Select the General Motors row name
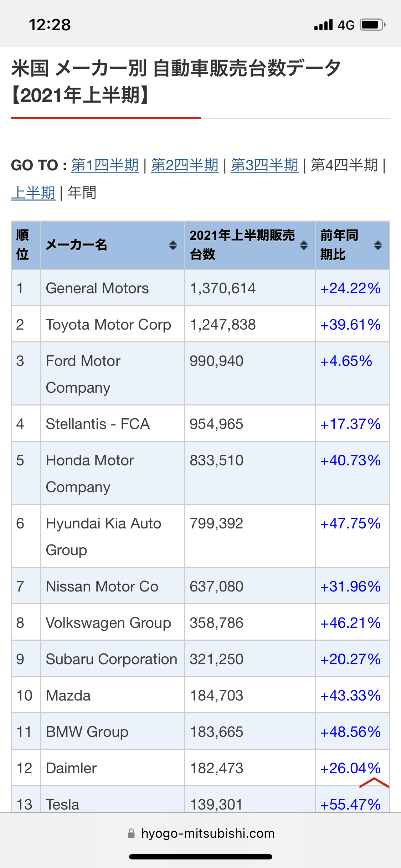 click(97, 288)
